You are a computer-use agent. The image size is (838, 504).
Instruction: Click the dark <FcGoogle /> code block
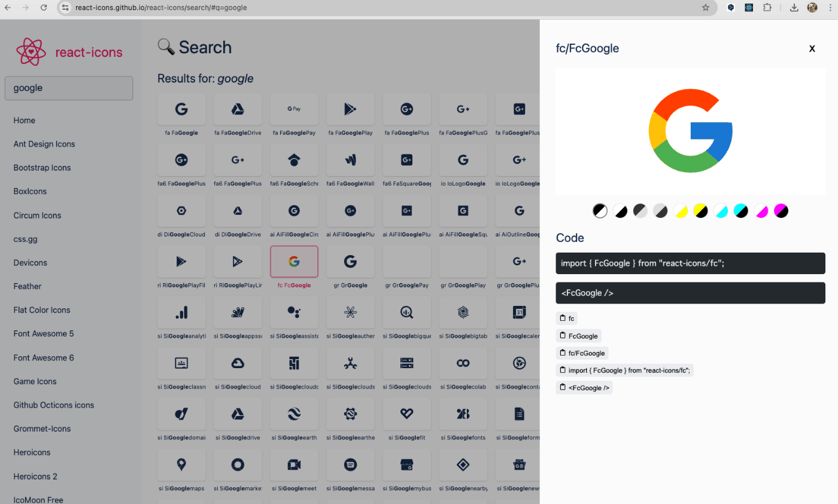(x=690, y=293)
